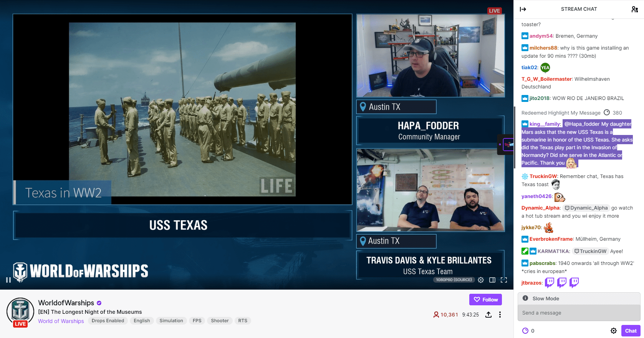644x338 pixels.
Task: Click the verified badge next to WorldofWarships
Action: [x=99, y=303]
